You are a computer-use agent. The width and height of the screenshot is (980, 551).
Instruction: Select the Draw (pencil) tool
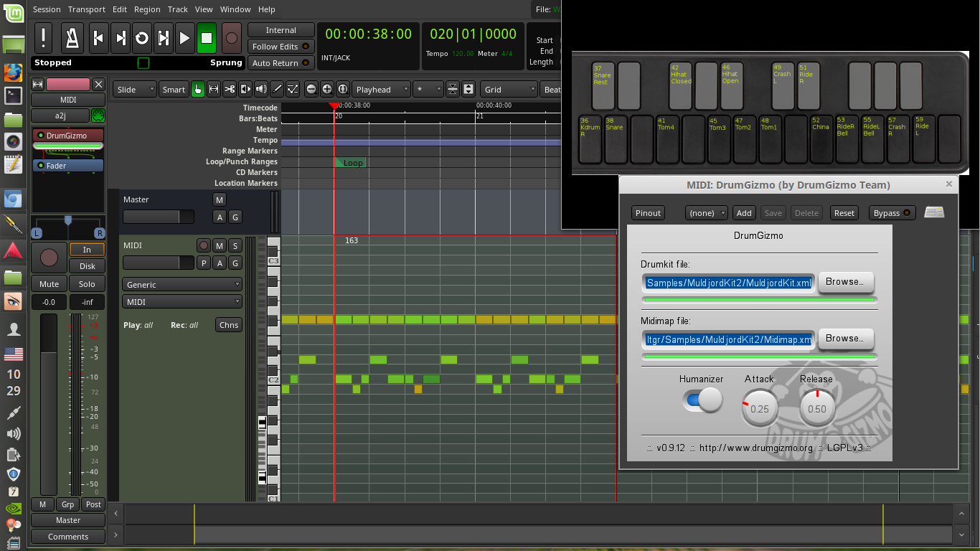(277, 89)
